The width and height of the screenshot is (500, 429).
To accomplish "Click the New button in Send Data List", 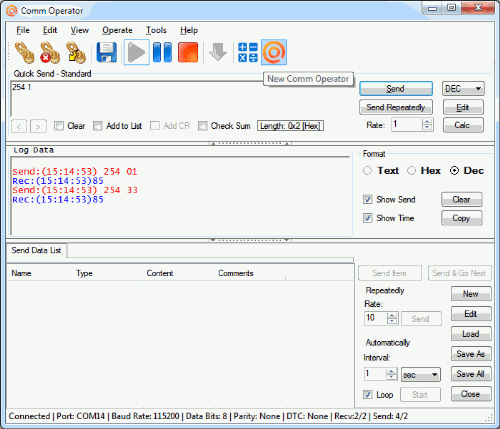I will tap(471, 294).
